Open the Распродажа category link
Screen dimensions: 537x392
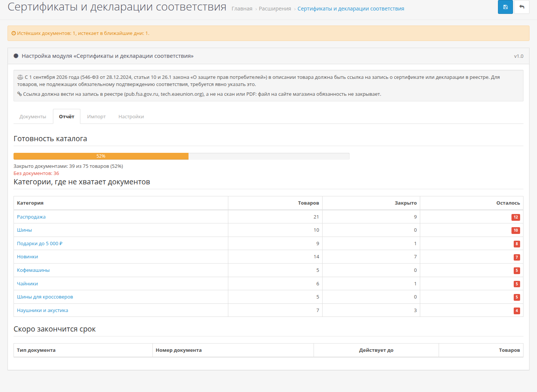(31, 217)
